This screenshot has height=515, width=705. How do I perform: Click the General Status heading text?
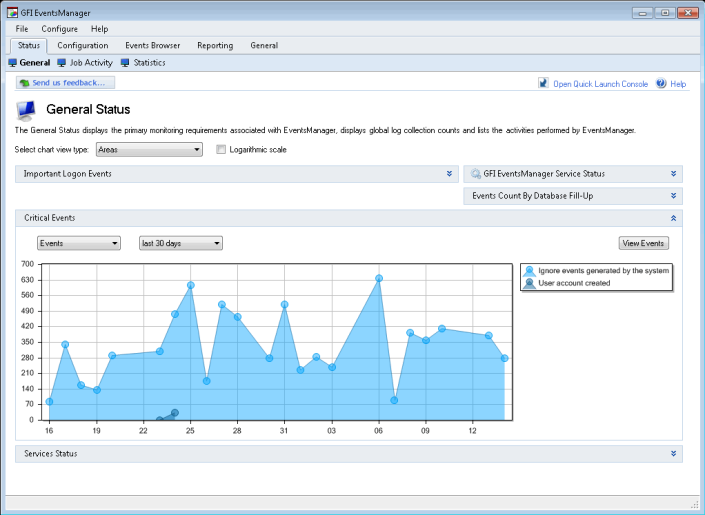88,109
